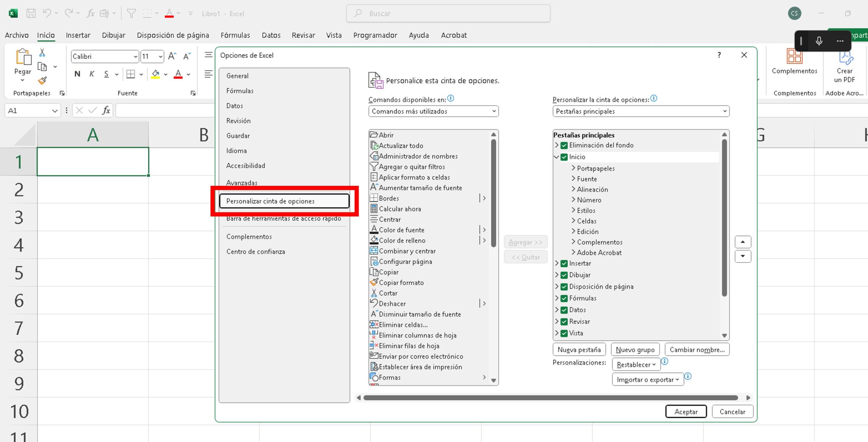The image size is (868, 442).
Task: Click the Format Painter brush icon
Action: [42, 80]
